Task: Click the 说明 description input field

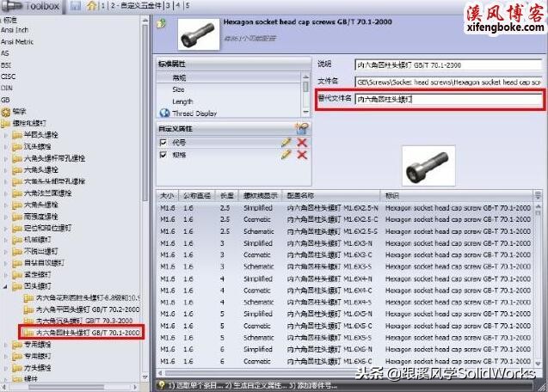Action: [x=448, y=65]
